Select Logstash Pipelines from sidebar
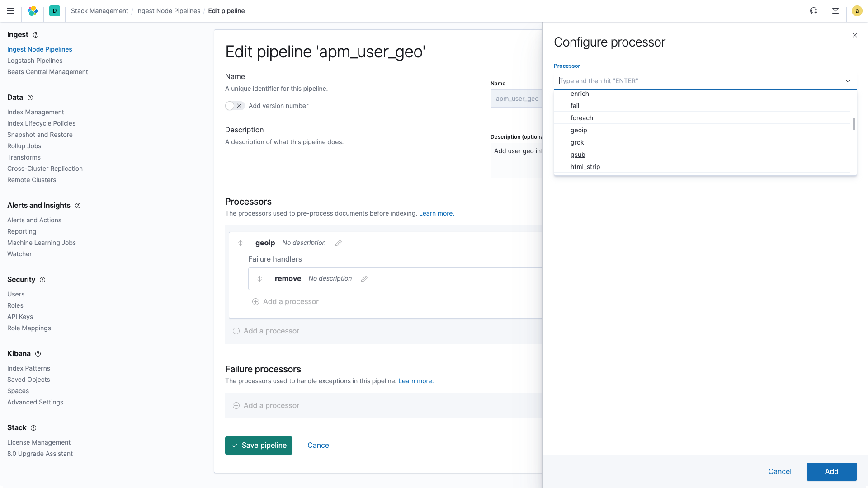 tap(34, 60)
